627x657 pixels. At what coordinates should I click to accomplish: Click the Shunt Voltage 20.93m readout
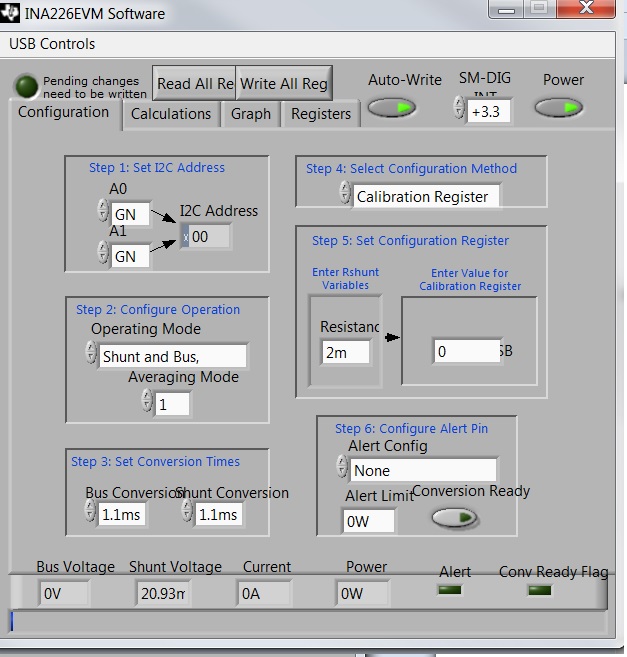click(163, 593)
